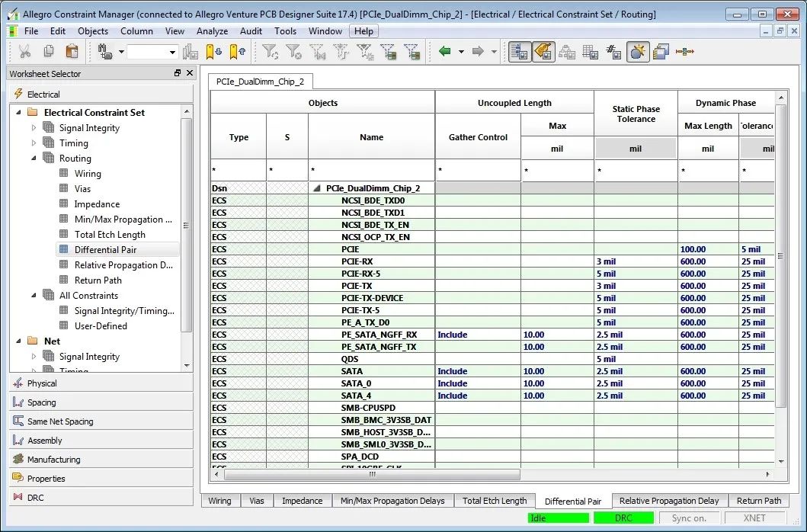The image size is (807, 532).
Task: Click the bomb/DRC marker toolbar icon
Action: 638,52
